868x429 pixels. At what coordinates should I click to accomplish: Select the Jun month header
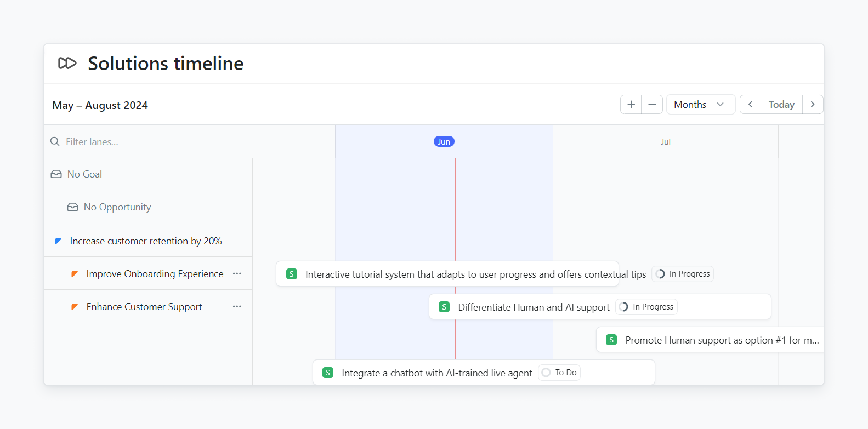pyautogui.click(x=444, y=142)
